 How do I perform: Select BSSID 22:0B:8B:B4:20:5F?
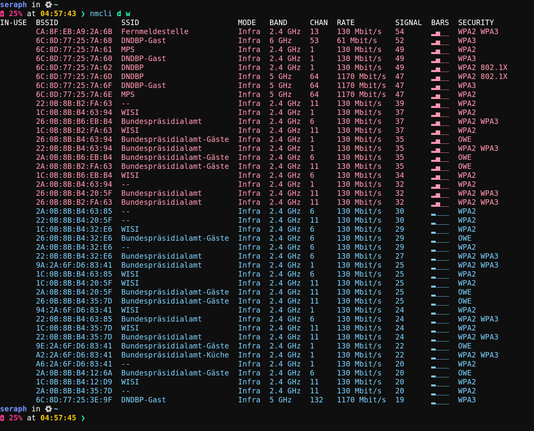tap(74, 220)
